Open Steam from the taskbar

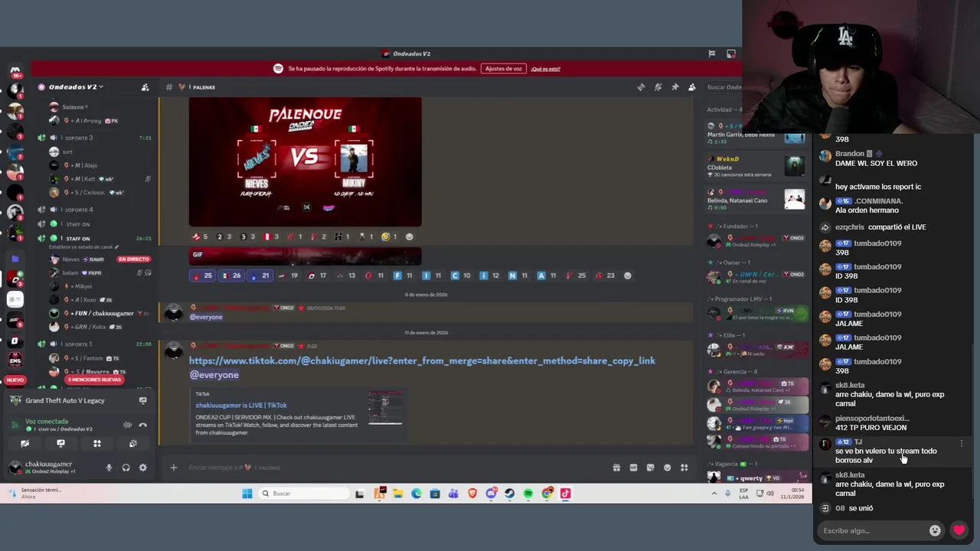509,494
